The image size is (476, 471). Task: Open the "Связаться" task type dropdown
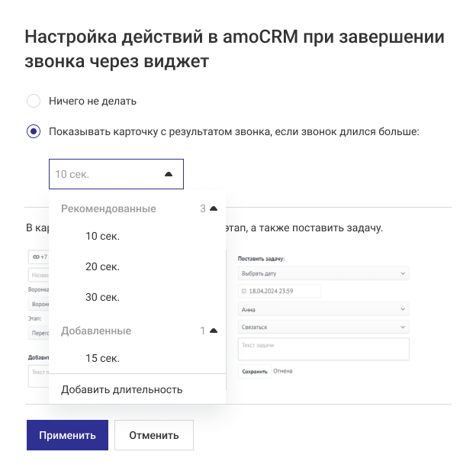pyautogui.click(x=323, y=327)
